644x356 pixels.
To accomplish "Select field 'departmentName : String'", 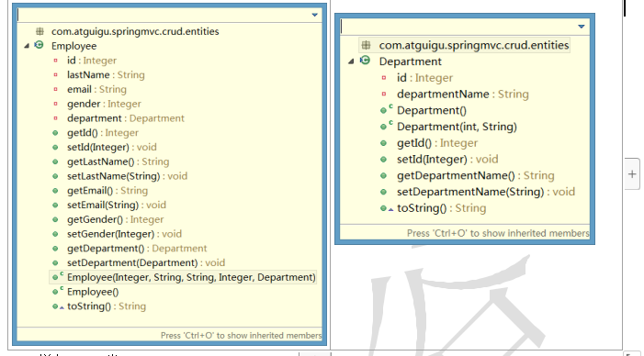I will click(463, 94).
